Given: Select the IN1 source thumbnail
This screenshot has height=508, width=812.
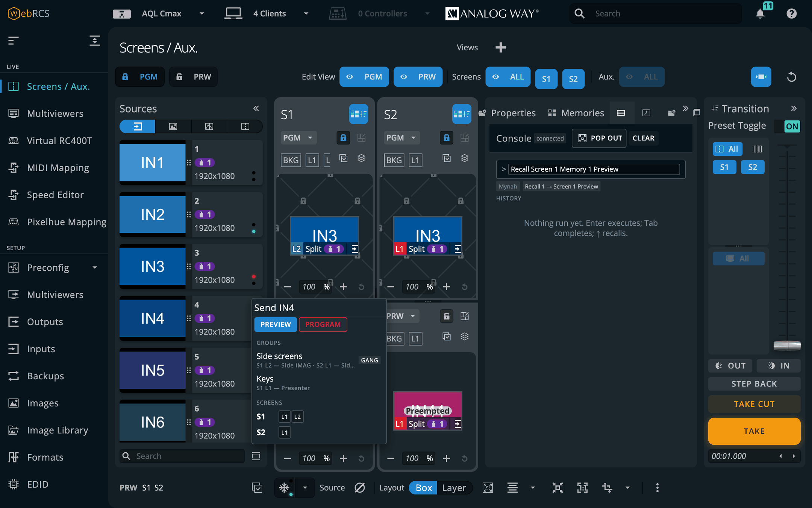Looking at the screenshot, I should point(152,163).
